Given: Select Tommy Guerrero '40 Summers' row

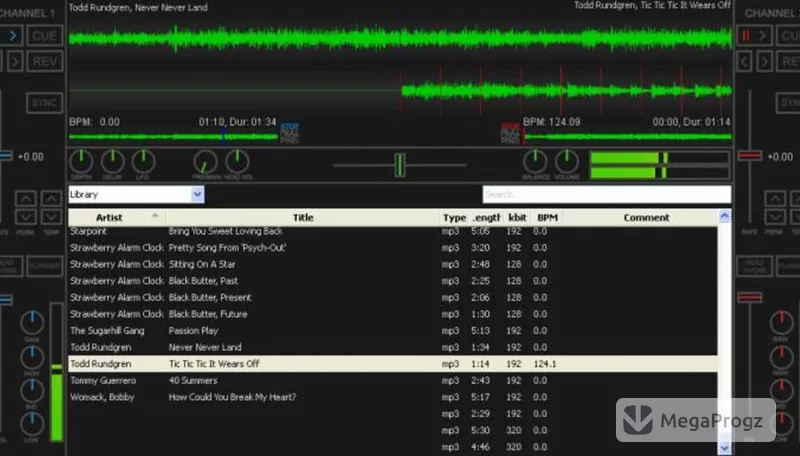Looking at the screenshot, I should [393, 381].
